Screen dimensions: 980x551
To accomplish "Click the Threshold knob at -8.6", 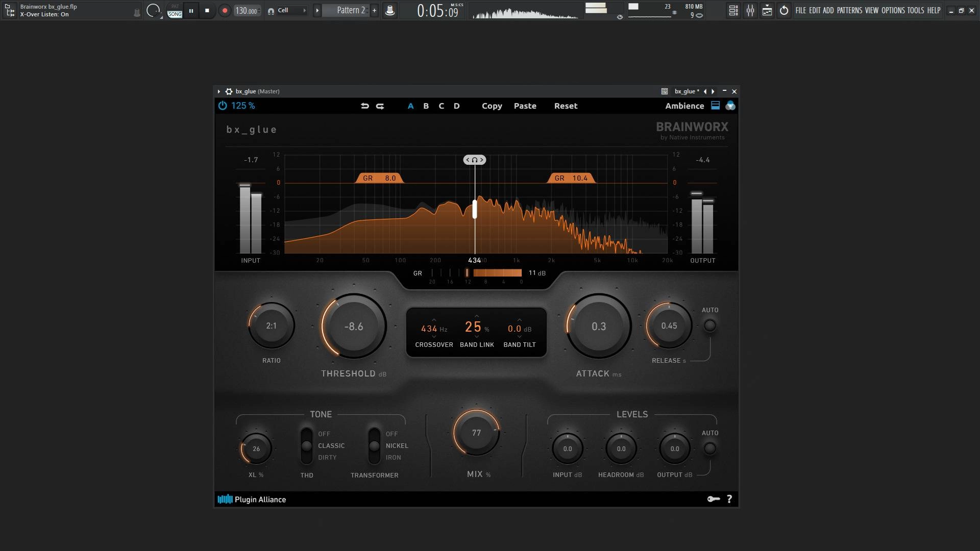I will coord(354,326).
